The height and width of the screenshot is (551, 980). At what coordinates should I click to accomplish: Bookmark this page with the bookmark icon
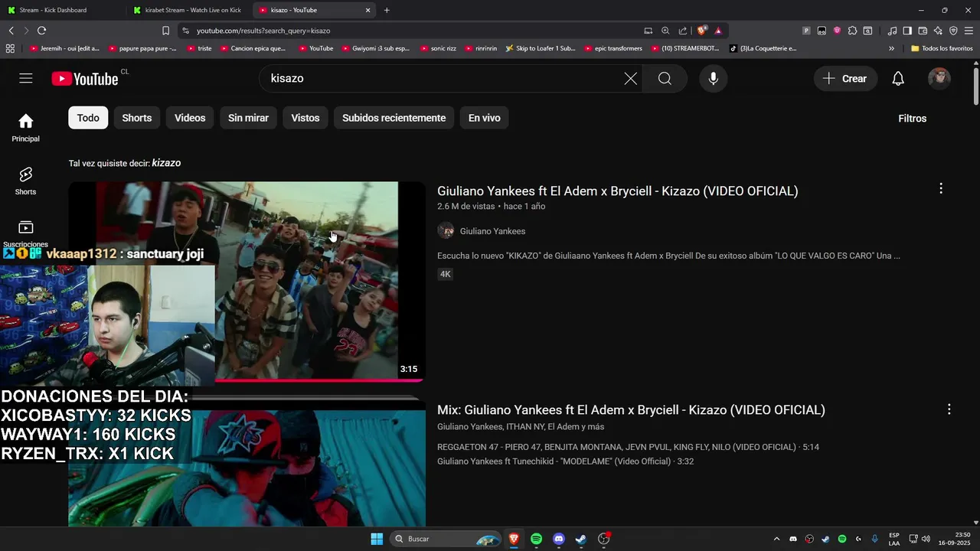(165, 31)
